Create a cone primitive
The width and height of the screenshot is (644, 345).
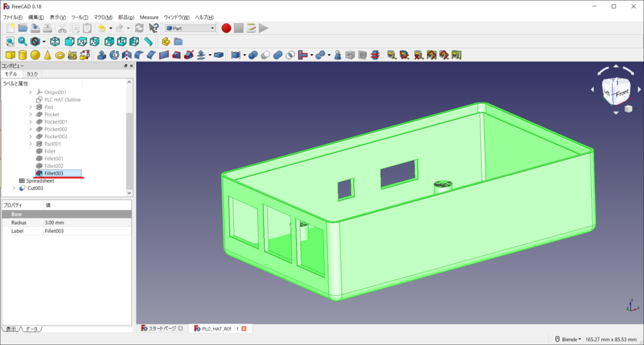coord(48,55)
